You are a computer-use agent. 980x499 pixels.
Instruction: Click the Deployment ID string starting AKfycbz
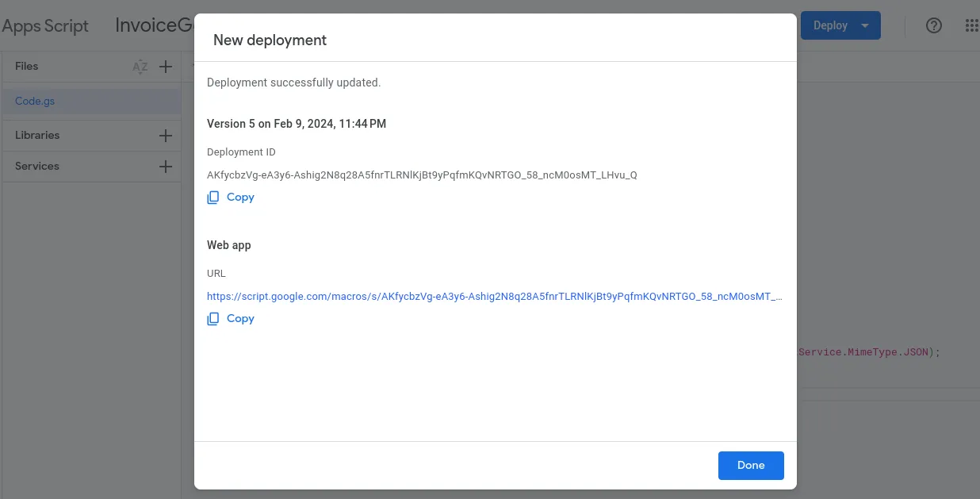[422, 175]
